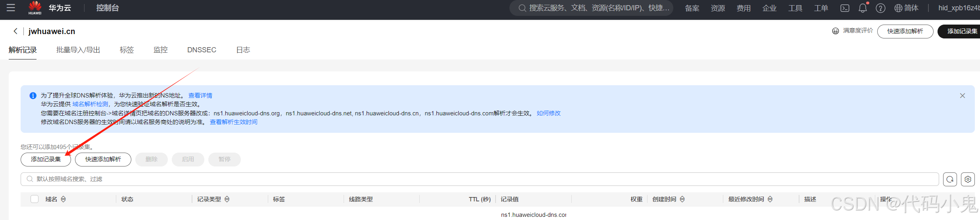This screenshot has height=220, width=980.
Task: Click the 暂停 button
Action: coord(225,159)
